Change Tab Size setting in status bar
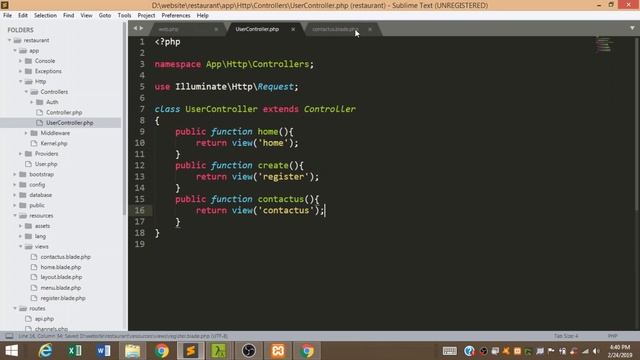Viewport: 640px width, 360px height. click(566, 336)
